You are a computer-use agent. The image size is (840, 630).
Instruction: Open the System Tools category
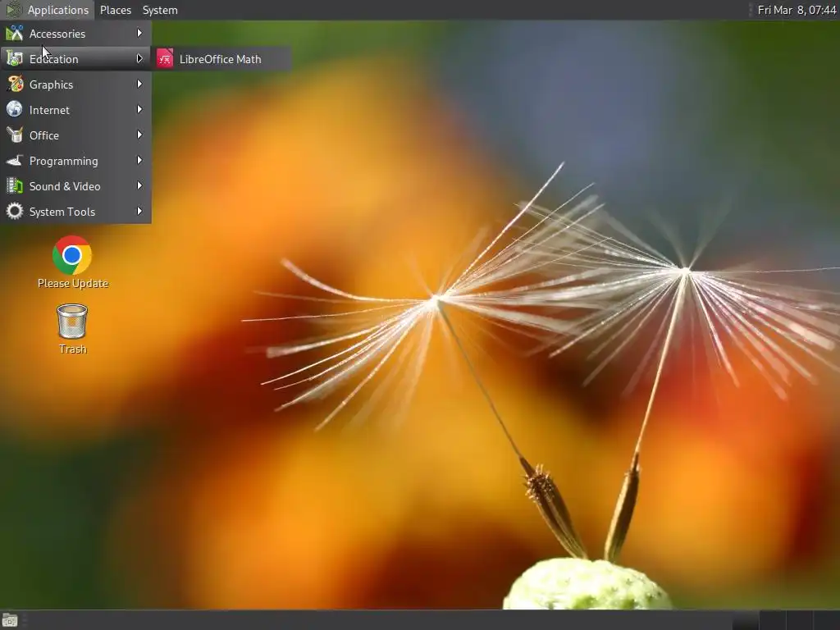(75, 212)
